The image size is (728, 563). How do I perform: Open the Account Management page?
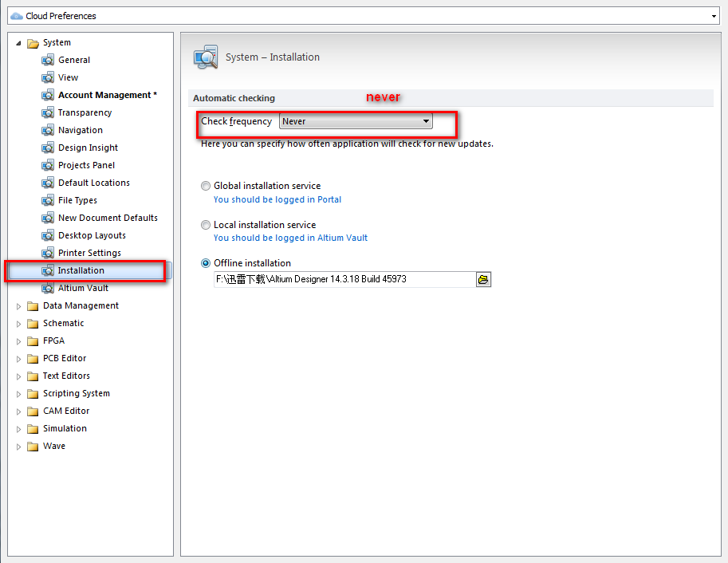tap(107, 95)
